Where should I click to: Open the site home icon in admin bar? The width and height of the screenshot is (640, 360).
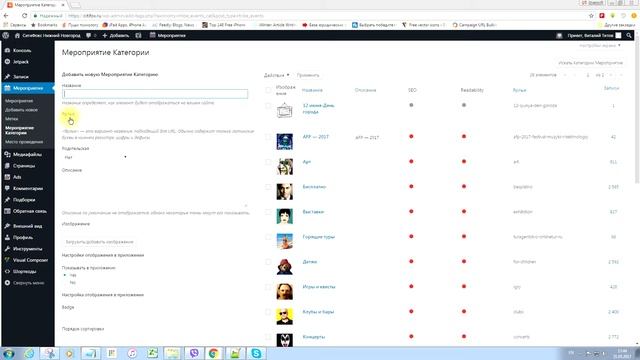point(17,36)
